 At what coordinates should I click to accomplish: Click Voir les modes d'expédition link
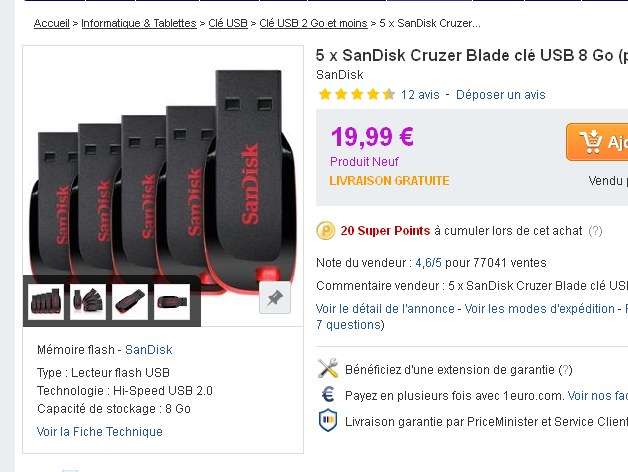coord(539,309)
